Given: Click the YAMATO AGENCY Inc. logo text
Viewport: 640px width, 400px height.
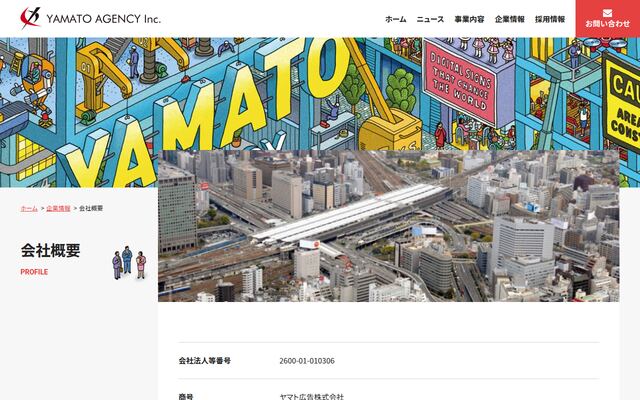Looking at the screenshot, I should (103, 19).
